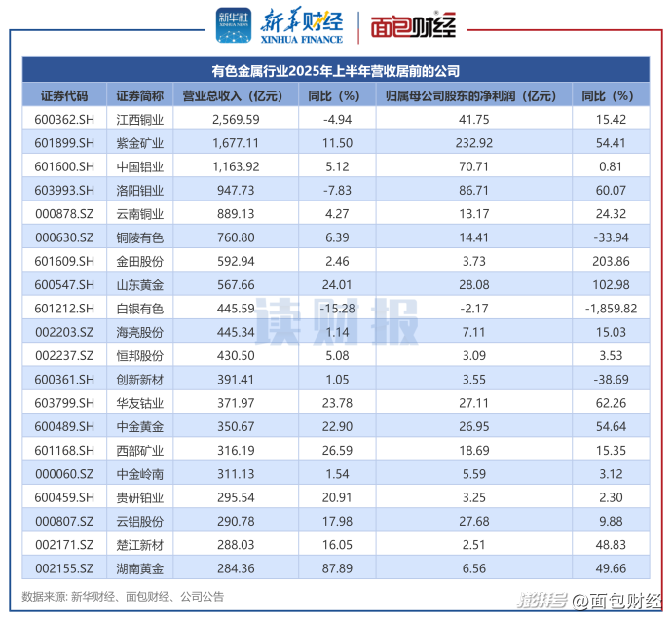672x621 pixels.
Task: Click stock code 601600.SH
Action: click(64, 165)
